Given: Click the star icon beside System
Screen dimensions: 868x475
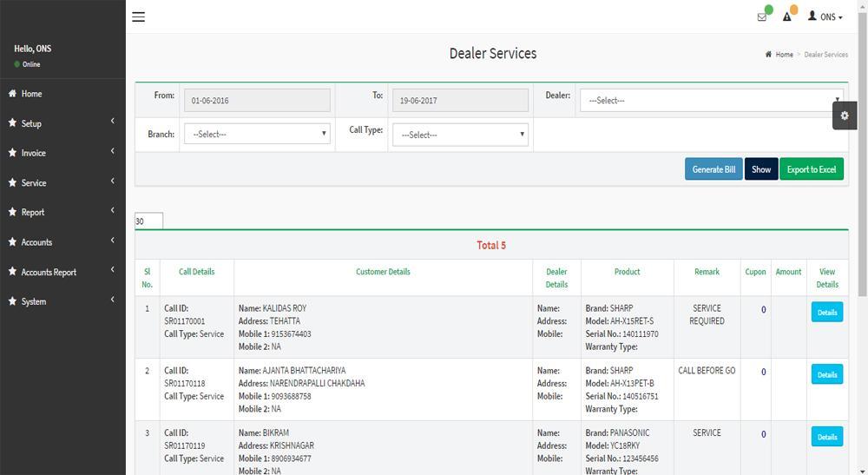Looking at the screenshot, I should pos(12,300).
